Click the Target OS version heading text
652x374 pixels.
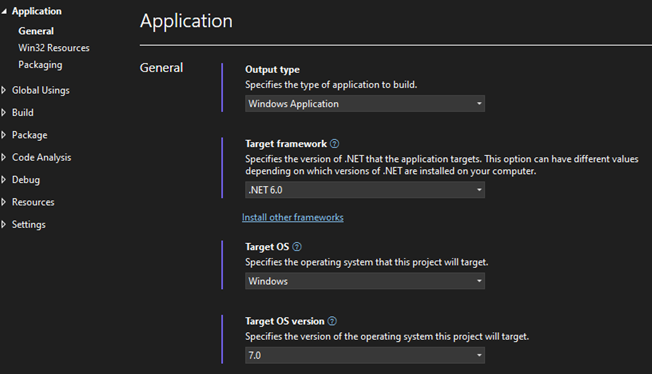285,321
